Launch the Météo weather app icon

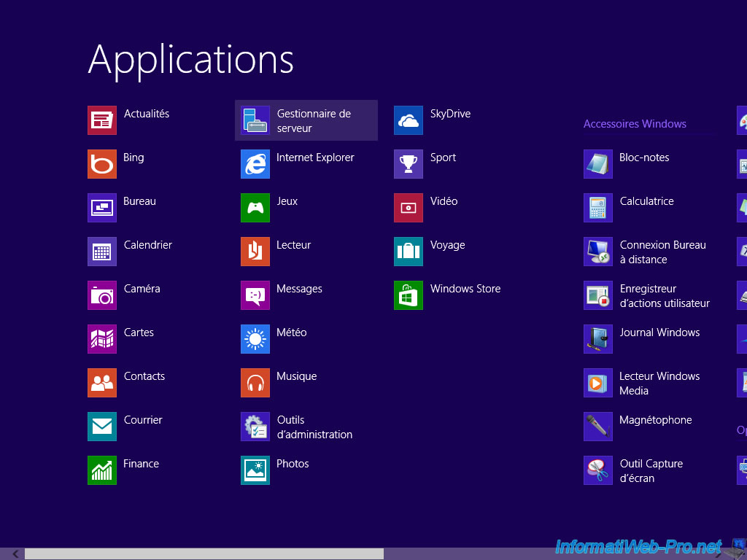(x=255, y=339)
